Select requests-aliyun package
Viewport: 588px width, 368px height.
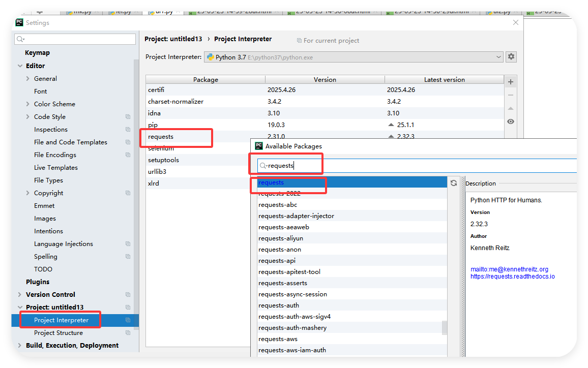tap(352, 238)
